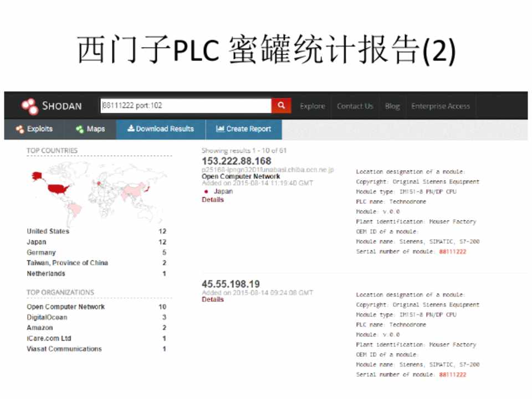Click Download Results button

coord(161,129)
